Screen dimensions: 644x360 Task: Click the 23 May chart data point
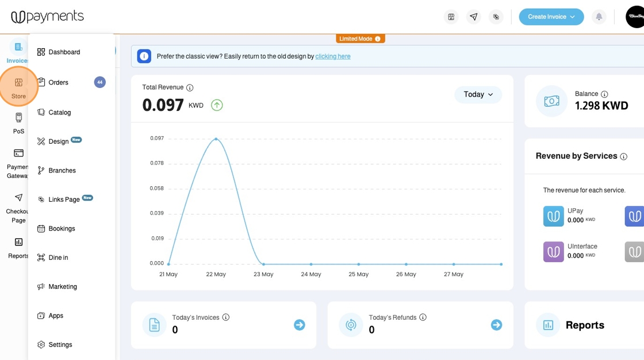(x=263, y=264)
